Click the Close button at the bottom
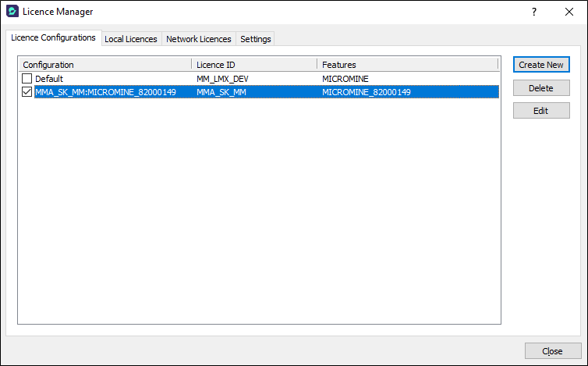Screen dimensions: 588x366 (x=553, y=351)
